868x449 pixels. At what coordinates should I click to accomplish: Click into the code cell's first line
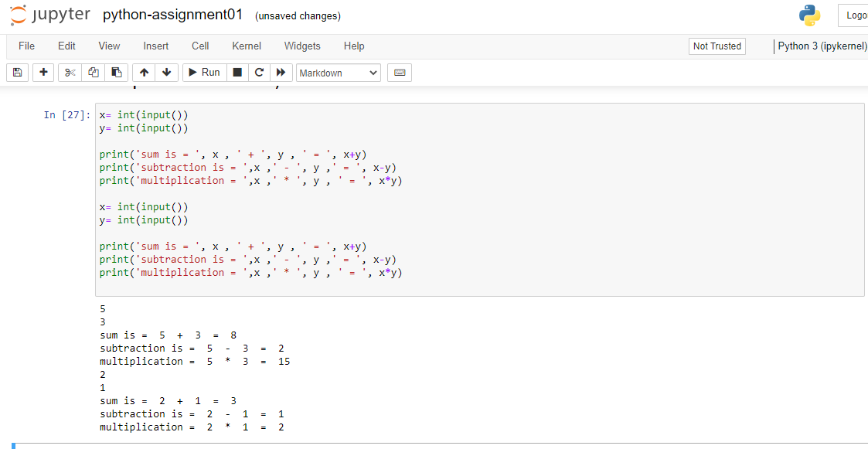[144, 115]
